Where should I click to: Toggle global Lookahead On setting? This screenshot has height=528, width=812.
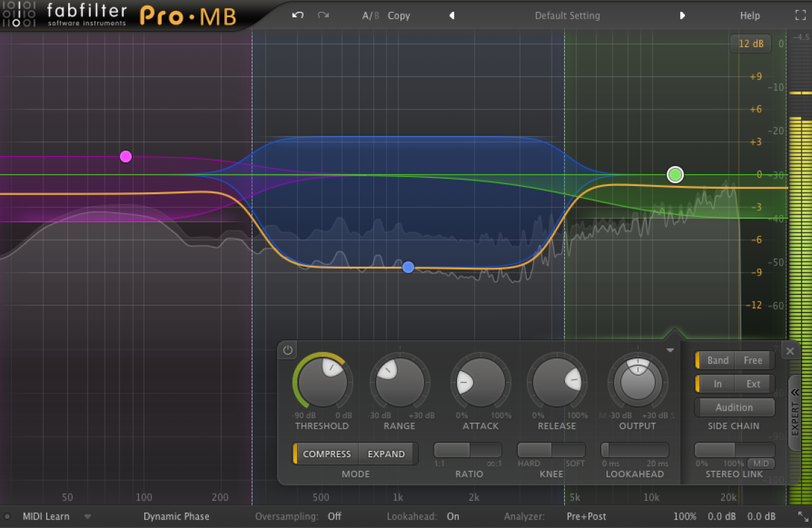pos(453,516)
